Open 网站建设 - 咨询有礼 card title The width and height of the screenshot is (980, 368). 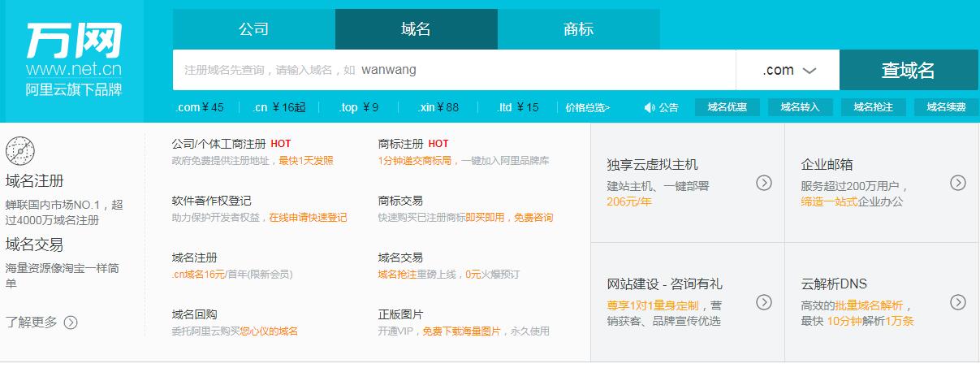[665, 284]
